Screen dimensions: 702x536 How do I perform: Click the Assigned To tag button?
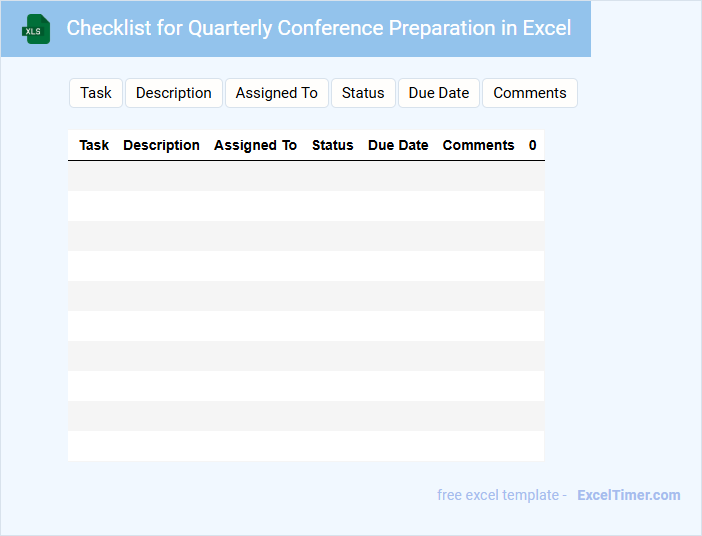point(277,93)
